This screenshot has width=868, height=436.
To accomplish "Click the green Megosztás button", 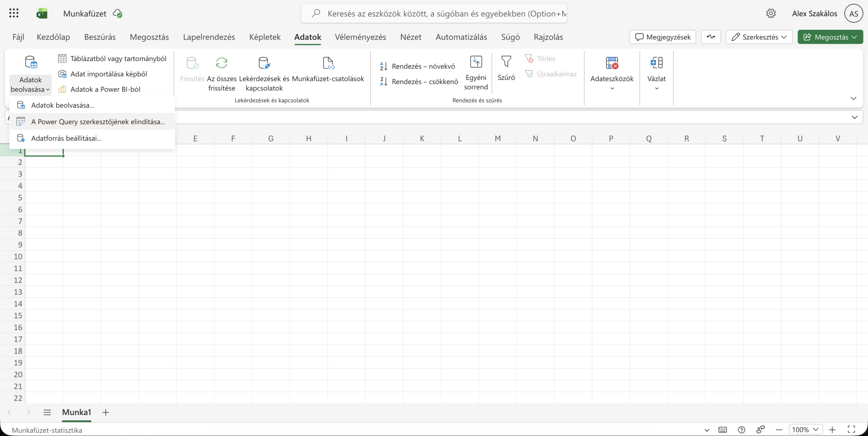I will pos(830,37).
